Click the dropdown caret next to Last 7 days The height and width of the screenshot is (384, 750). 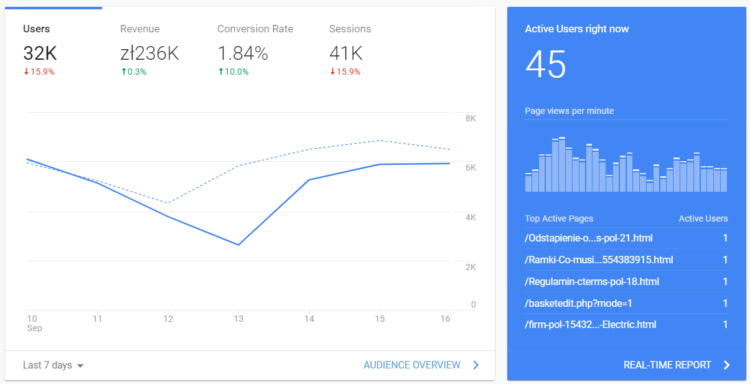(80, 366)
